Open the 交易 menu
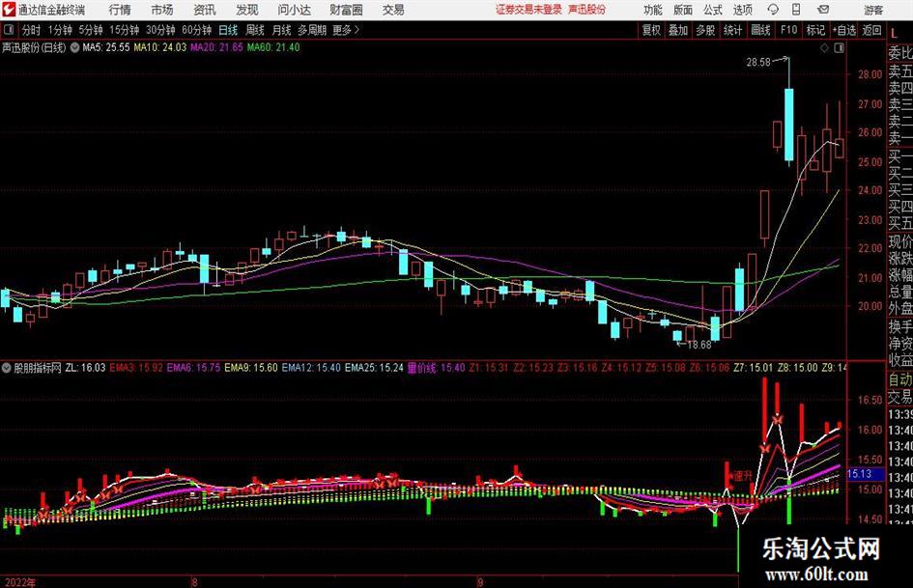 (x=393, y=10)
